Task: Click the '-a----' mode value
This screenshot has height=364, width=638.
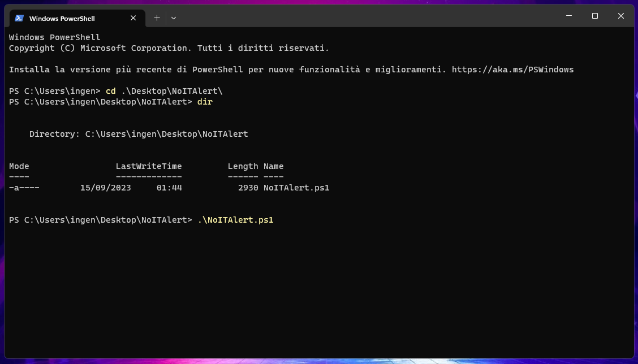Action: coord(24,188)
